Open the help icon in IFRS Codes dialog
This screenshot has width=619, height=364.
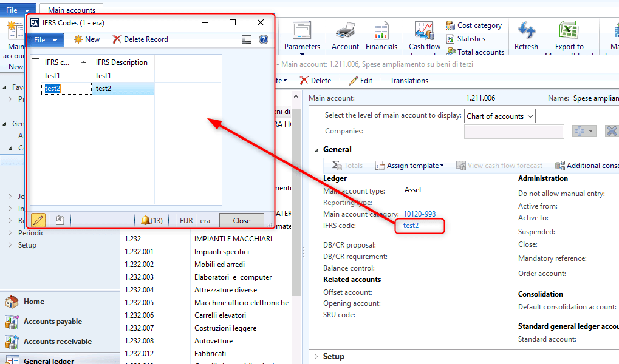click(263, 39)
